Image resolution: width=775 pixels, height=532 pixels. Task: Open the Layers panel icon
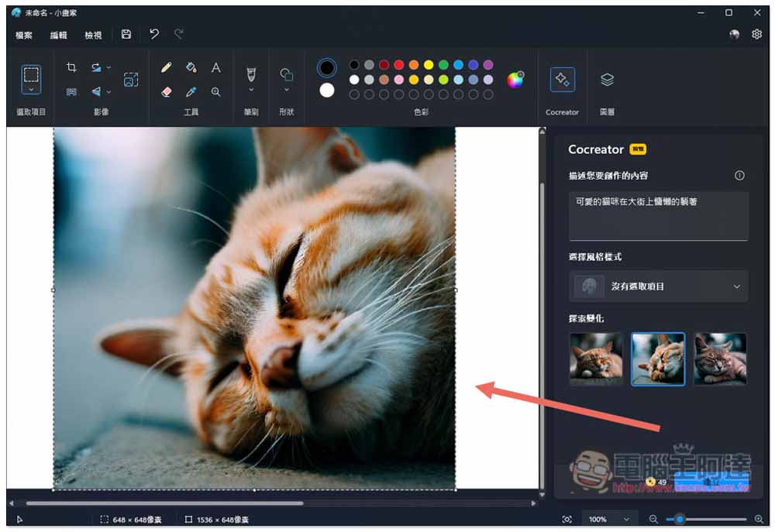point(607,80)
